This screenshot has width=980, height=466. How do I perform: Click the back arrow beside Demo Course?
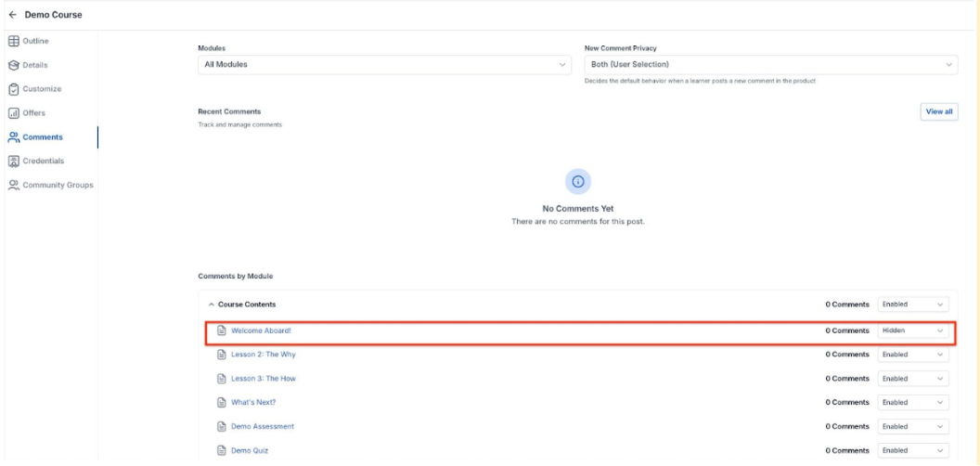[x=12, y=15]
